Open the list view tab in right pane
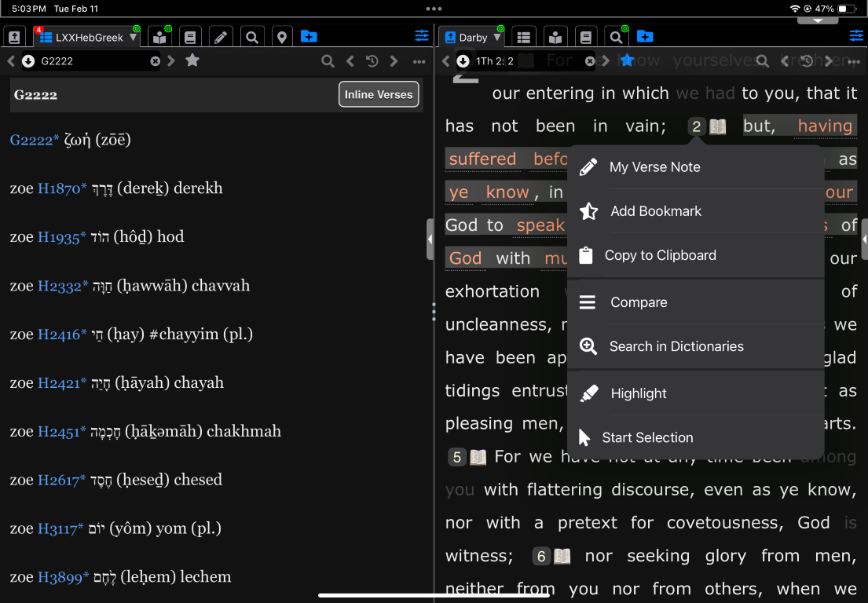The width and height of the screenshot is (868, 603). pos(524,37)
